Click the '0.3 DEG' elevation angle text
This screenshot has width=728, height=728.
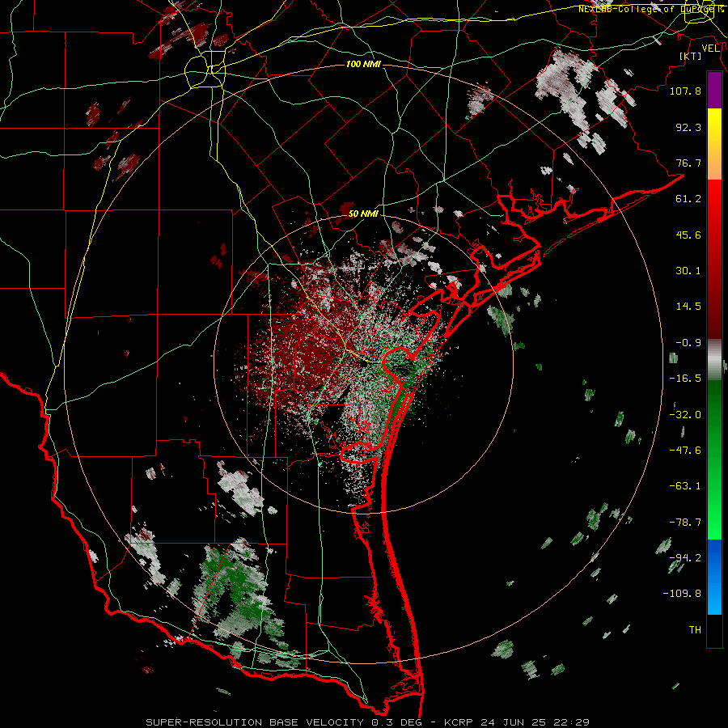pos(397,722)
